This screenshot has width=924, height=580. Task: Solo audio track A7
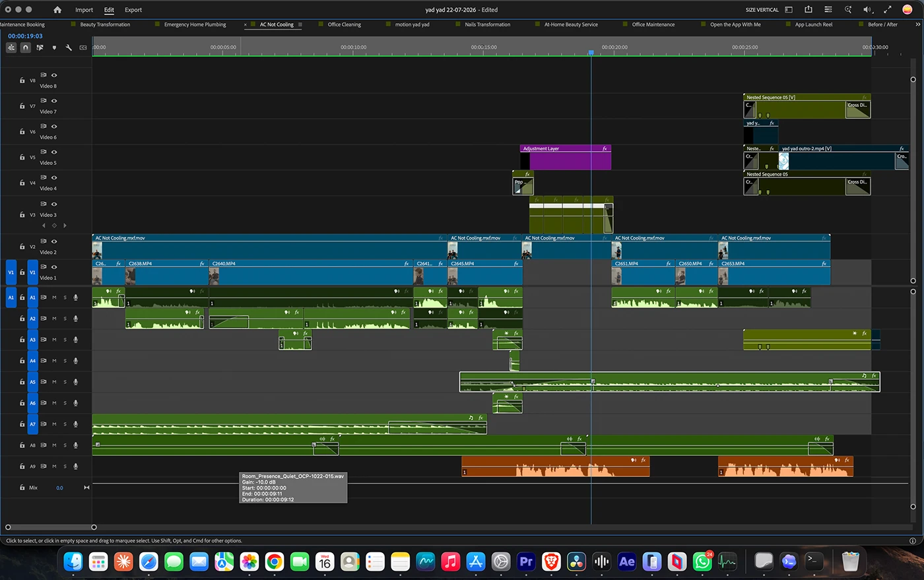tap(65, 424)
